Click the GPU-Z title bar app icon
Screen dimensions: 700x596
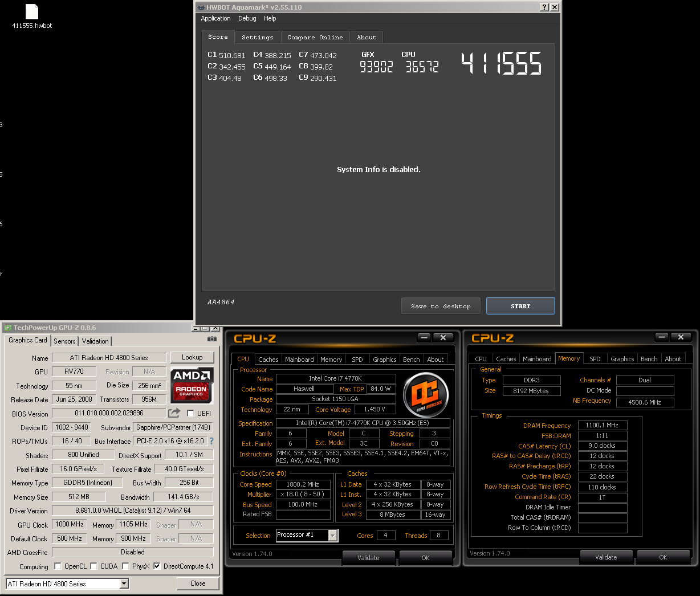click(x=8, y=328)
